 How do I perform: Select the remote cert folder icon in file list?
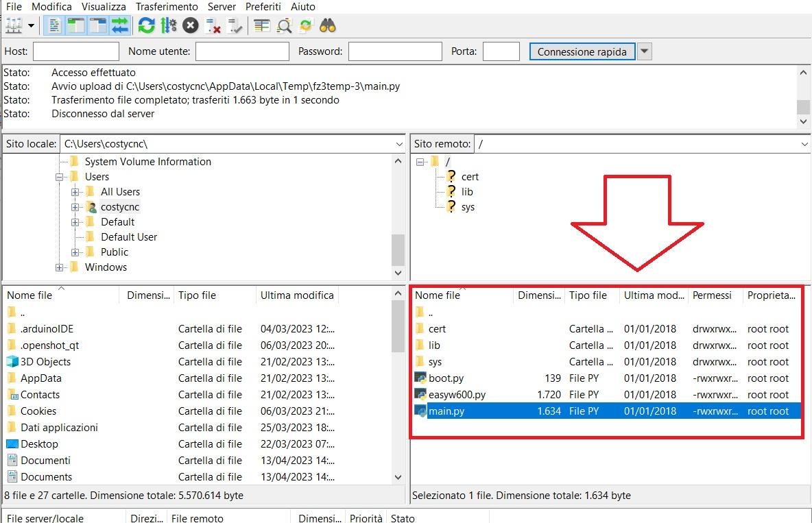[x=420, y=329]
